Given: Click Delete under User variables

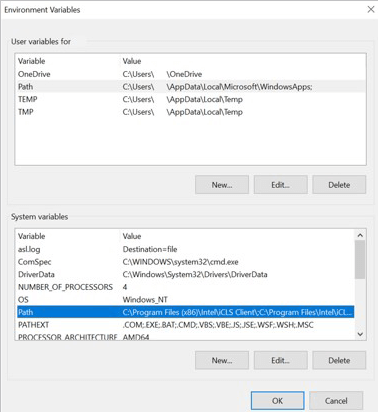Looking at the screenshot, I should pos(339,185).
